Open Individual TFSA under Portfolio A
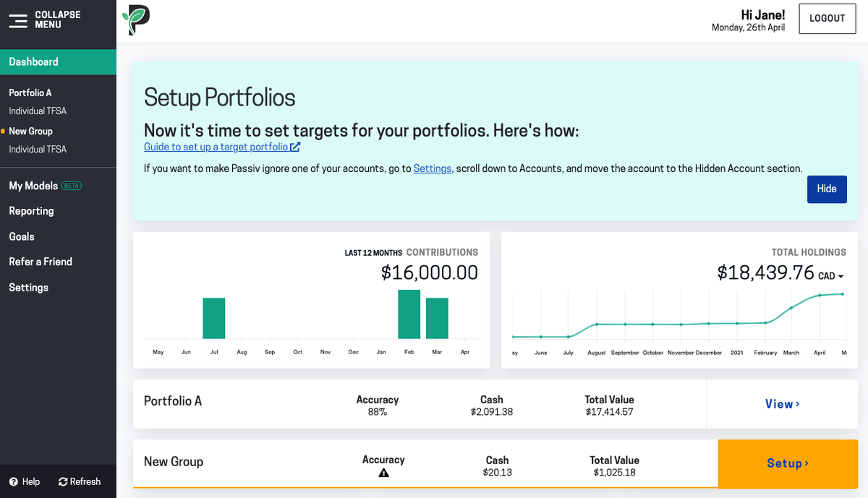 (x=38, y=111)
